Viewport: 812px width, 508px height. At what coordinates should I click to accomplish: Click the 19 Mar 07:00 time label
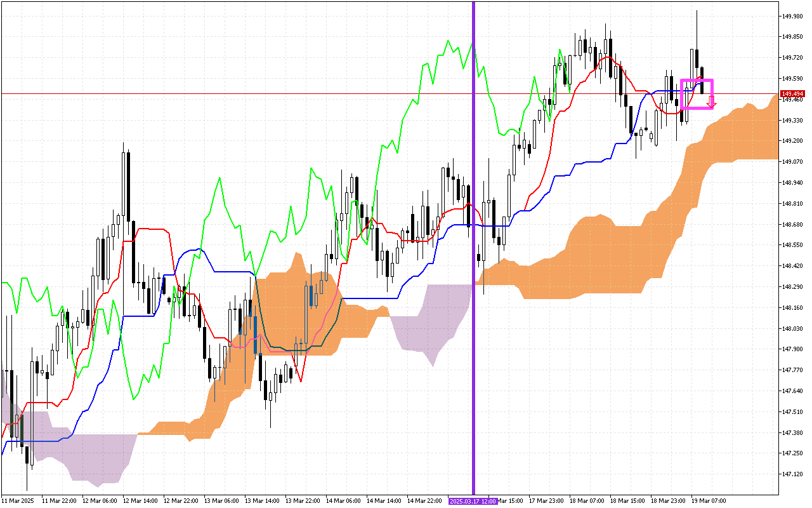[710, 501]
